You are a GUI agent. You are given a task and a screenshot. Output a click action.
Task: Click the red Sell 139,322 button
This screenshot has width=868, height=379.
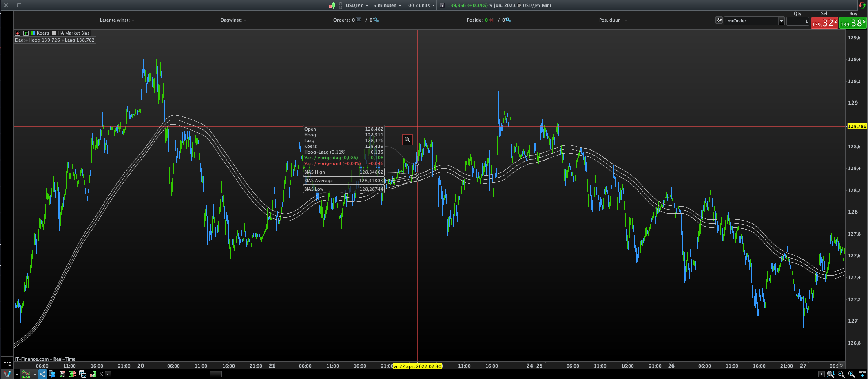pos(824,23)
